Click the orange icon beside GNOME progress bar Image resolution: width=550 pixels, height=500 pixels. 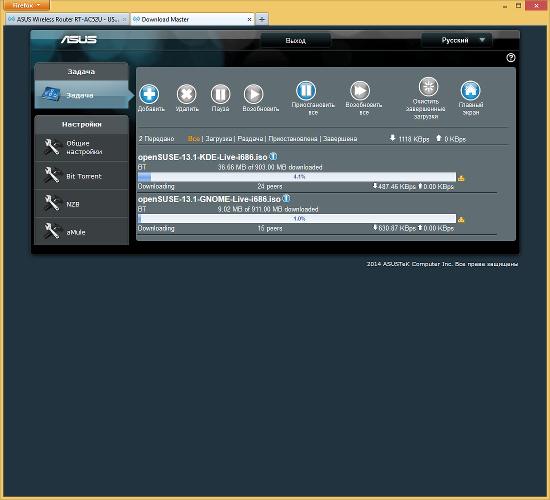tap(461, 220)
